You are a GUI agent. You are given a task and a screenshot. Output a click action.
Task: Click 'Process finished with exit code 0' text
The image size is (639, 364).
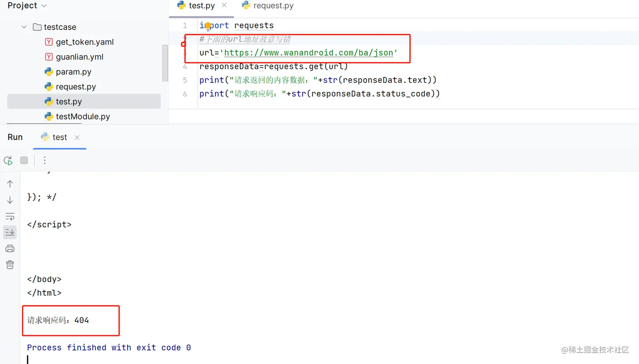(x=109, y=348)
